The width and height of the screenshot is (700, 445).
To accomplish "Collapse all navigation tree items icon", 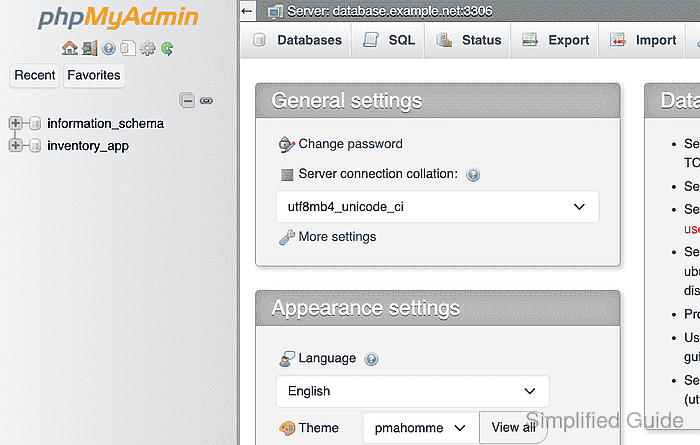I will [187, 100].
